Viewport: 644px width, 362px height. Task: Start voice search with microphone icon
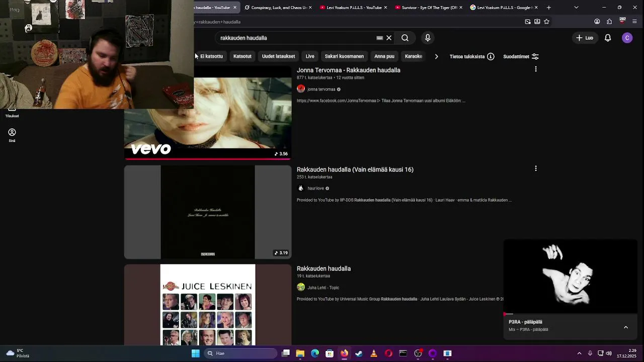tap(428, 38)
